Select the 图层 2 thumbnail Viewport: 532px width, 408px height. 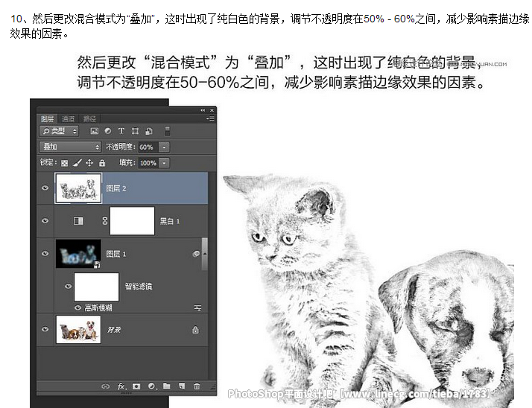pyautogui.click(x=78, y=188)
